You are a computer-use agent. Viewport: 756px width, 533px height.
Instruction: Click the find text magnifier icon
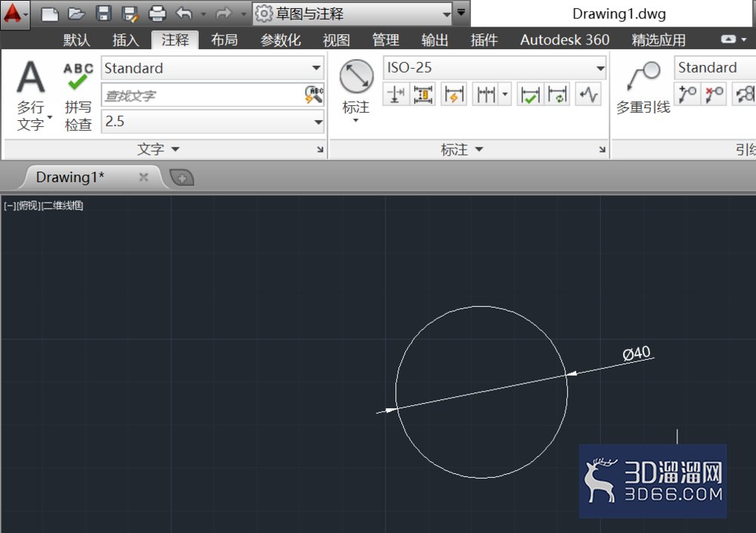pyautogui.click(x=314, y=95)
